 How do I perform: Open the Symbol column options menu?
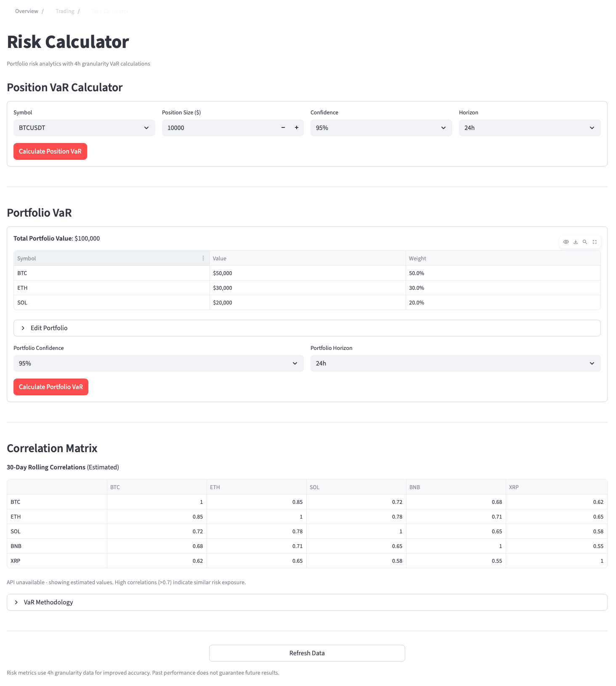203,258
